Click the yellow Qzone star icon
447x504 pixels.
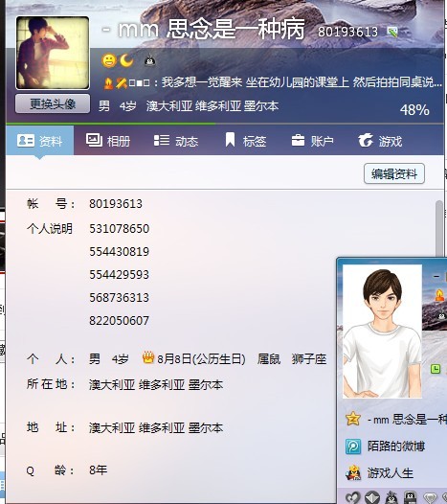point(353,419)
